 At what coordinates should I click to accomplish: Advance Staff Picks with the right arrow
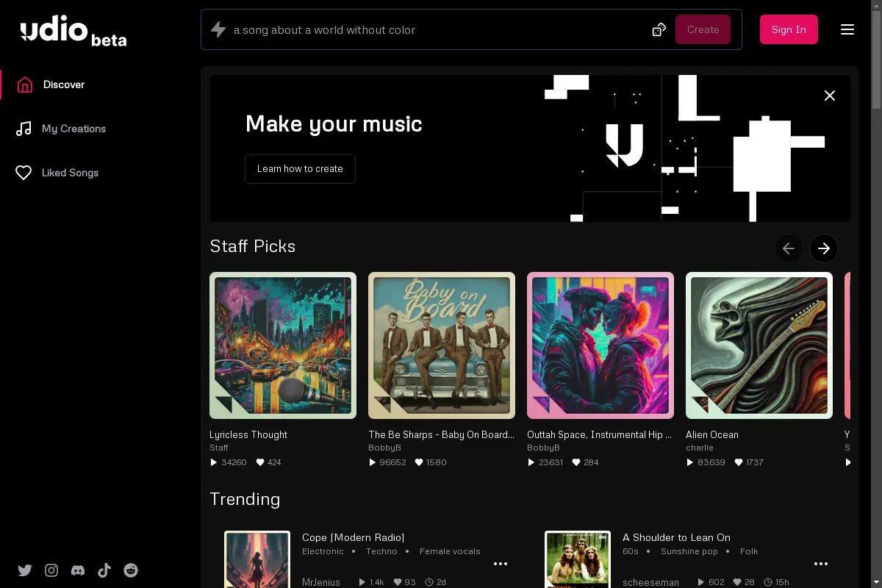pos(823,248)
